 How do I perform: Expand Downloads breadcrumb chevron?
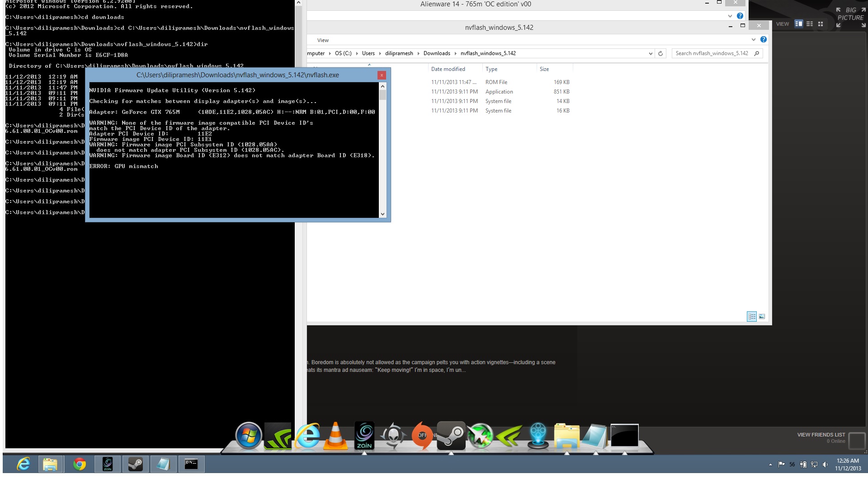tap(455, 53)
